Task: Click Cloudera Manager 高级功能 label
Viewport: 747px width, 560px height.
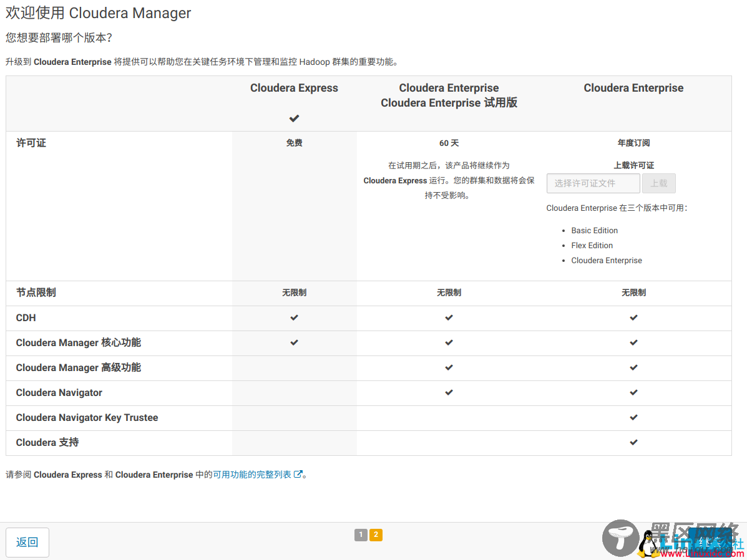Action: (78, 368)
